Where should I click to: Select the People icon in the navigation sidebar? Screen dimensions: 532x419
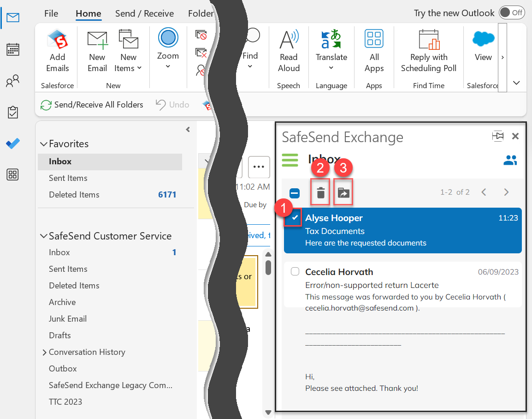(x=12, y=81)
